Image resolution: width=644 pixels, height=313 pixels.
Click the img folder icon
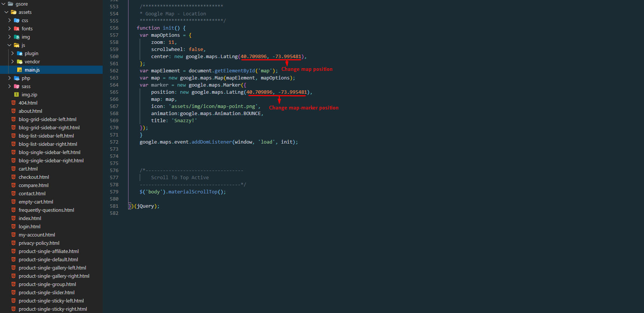16,37
